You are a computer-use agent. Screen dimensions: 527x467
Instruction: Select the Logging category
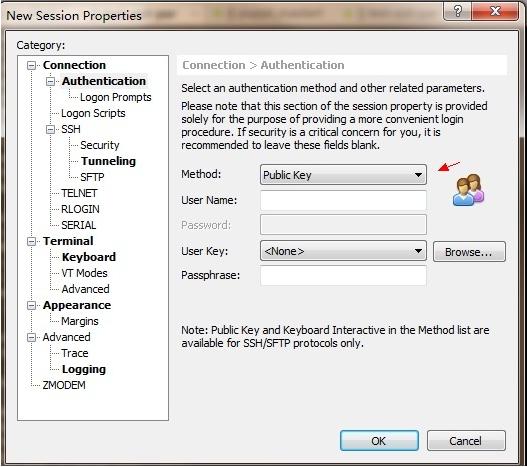click(x=84, y=369)
